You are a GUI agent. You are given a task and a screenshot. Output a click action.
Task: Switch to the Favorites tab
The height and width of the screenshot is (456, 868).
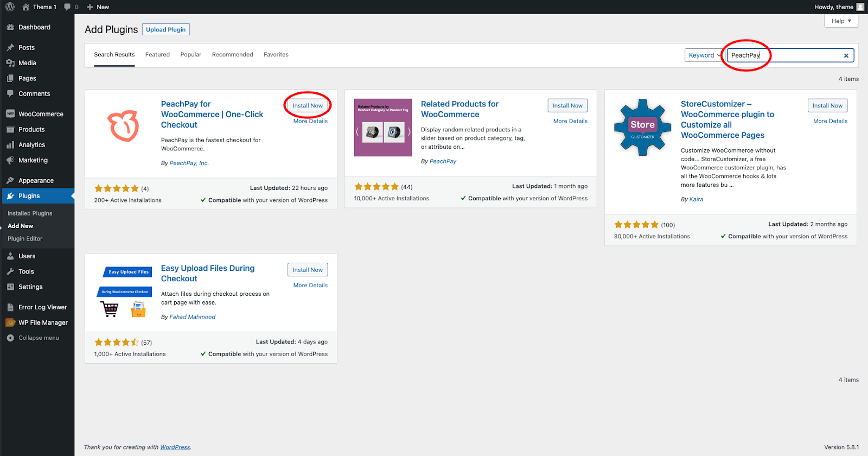(276, 55)
